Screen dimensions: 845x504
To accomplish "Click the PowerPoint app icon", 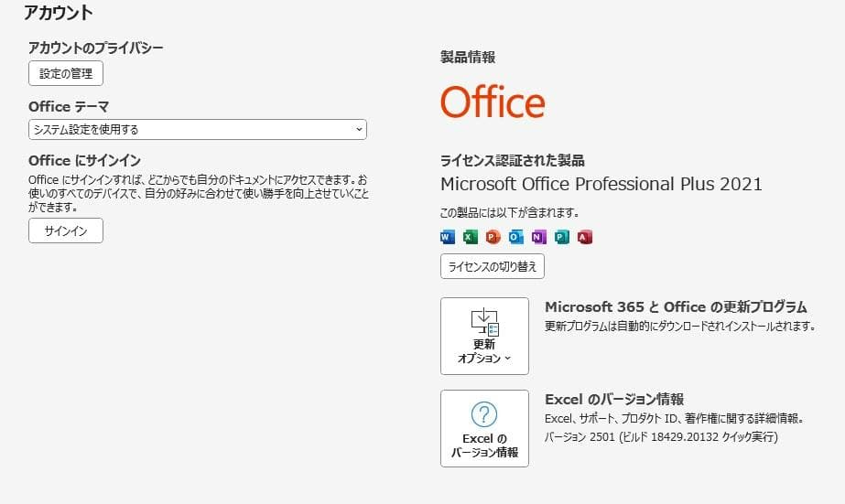I will coord(493,237).
